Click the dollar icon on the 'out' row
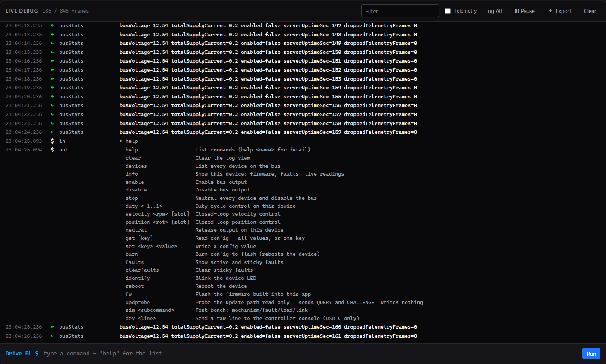606x364 pixels. [52, 150]
